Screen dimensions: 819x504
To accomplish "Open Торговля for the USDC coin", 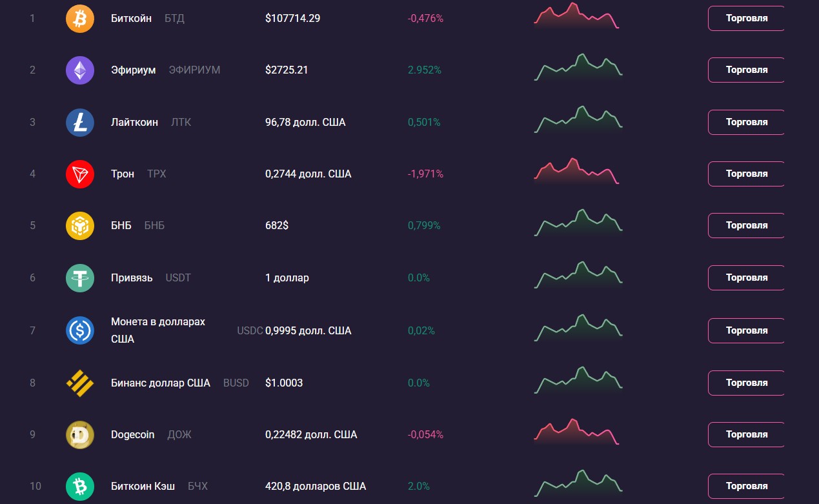I will pos(746,330).
